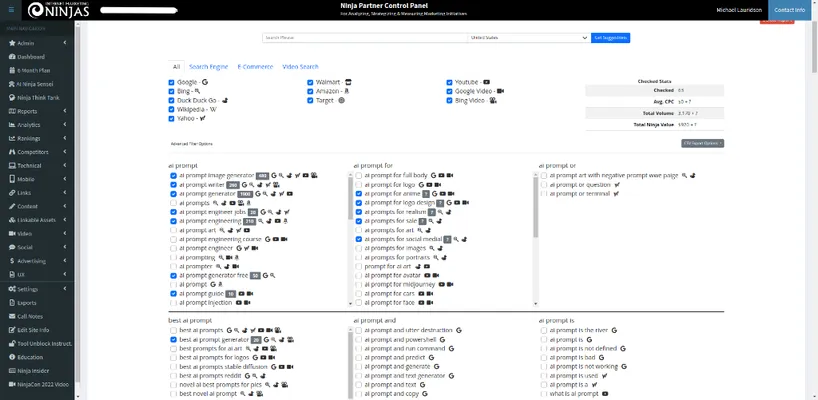The width and height of the screenshot is (818, 400).
Task: Click the Analytics chart icon in the sidebar
Action: tap(10, 125)
